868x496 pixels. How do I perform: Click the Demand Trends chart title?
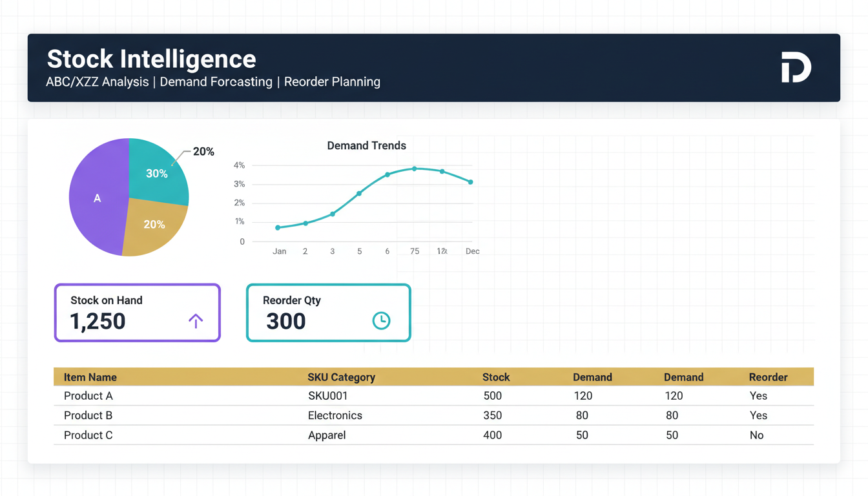point(366,146)
